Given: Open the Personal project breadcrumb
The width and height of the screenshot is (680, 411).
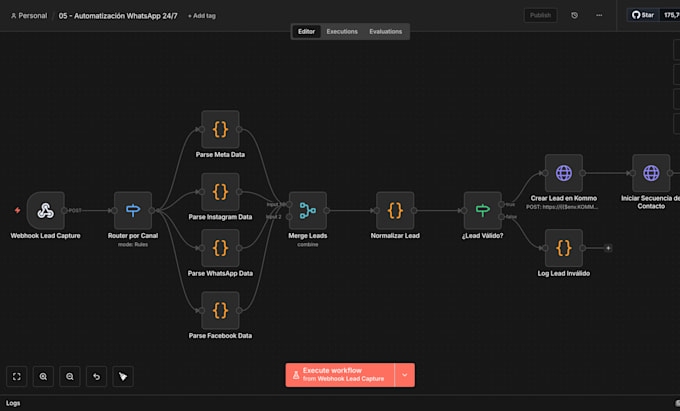Looking at the screenshot, I should click(x=29, y=16).
